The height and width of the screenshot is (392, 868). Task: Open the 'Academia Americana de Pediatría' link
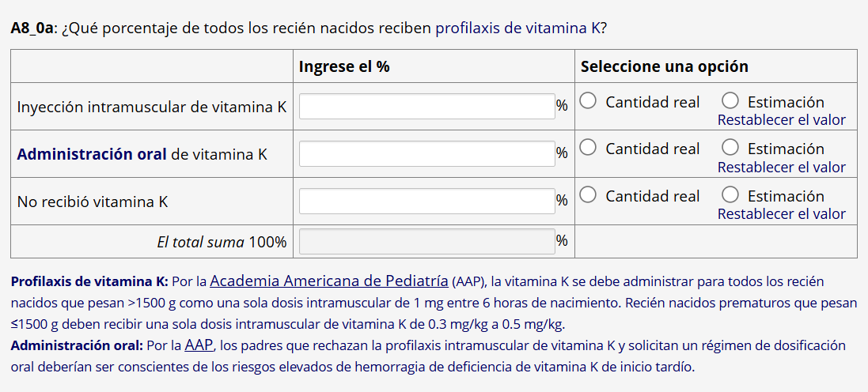click(x=329, y=281)
